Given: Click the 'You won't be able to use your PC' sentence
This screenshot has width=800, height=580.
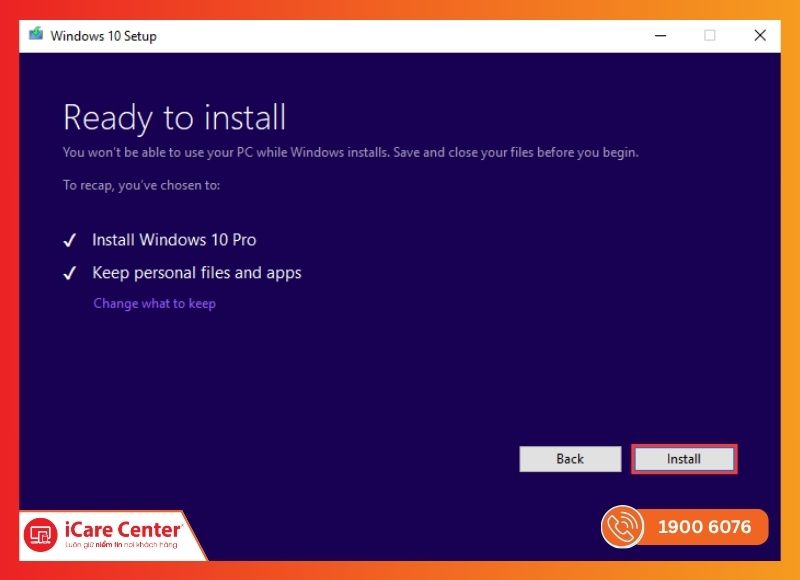Looking at the screenshot, I should (351, 153).
